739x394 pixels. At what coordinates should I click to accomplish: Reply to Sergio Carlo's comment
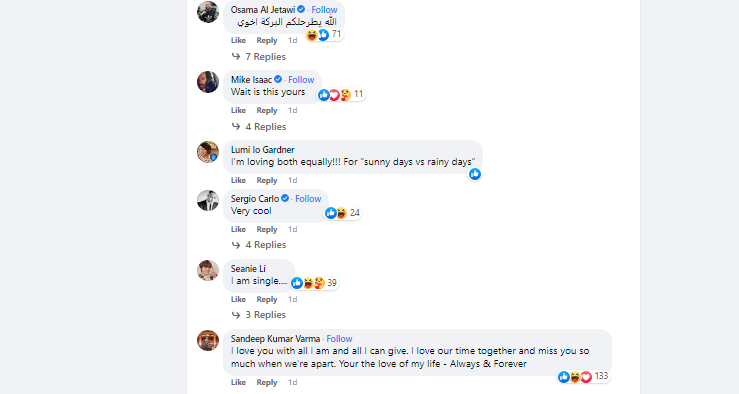(x=267, y=230)
